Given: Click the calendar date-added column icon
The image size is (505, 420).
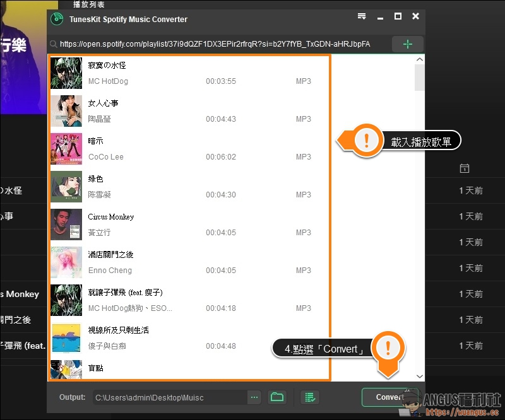Looking at the screenshot, I should 464,168.
